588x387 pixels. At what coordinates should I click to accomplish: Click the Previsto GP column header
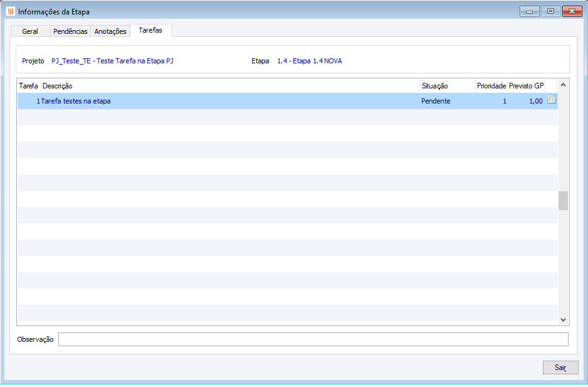tap(526, 86)
